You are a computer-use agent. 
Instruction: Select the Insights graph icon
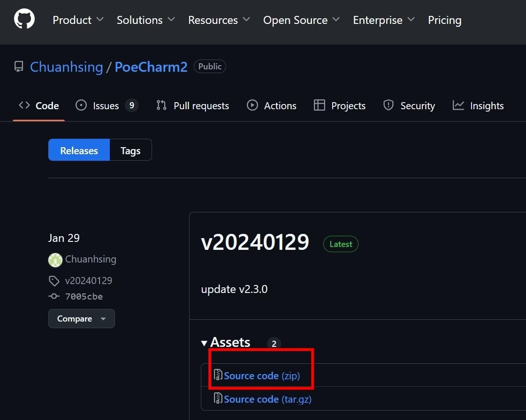[458, 105]
